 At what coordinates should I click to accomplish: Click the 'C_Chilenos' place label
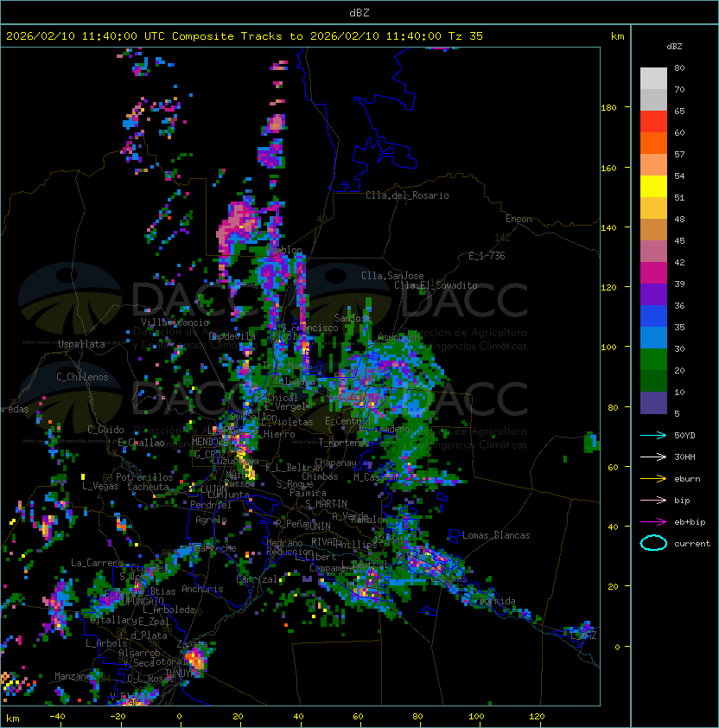(82, 377)
